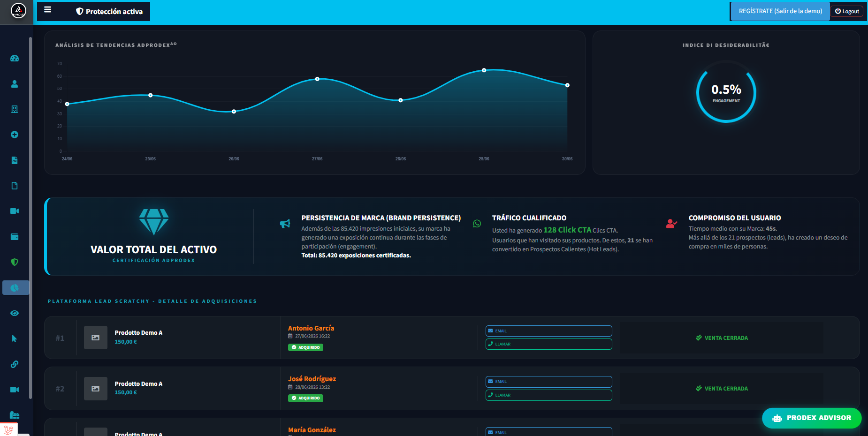The image size is (868, 436).
Task: Open the lower video camera sidebar icon
Action: (15, 390)
